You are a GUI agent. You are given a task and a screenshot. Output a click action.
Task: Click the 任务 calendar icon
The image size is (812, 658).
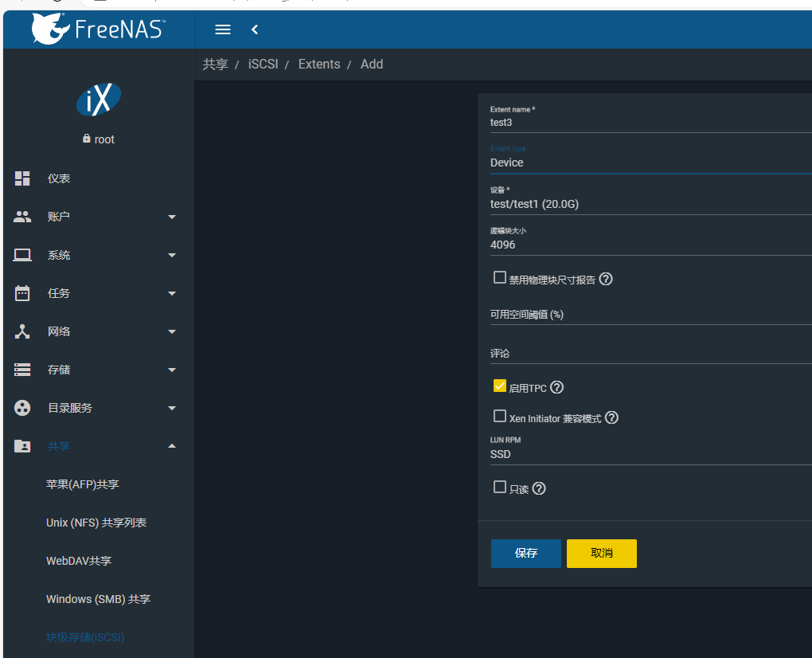[x=21, y=292]
